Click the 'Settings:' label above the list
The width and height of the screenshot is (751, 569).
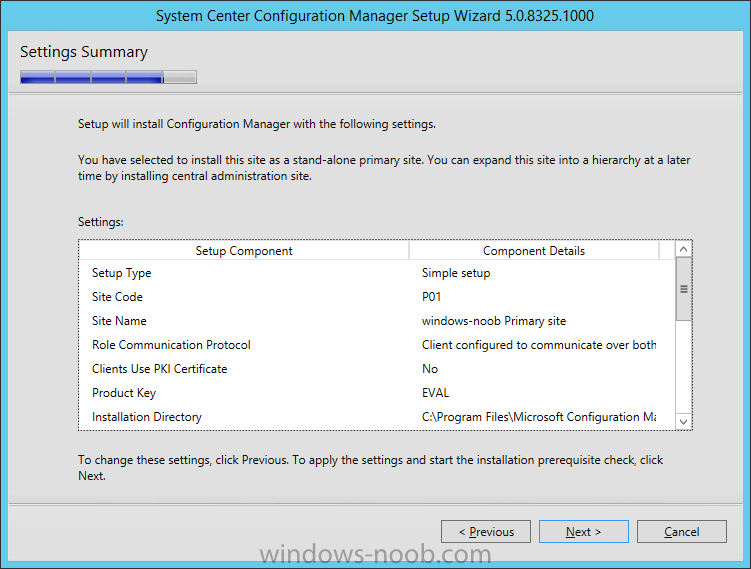click(101, 222)
